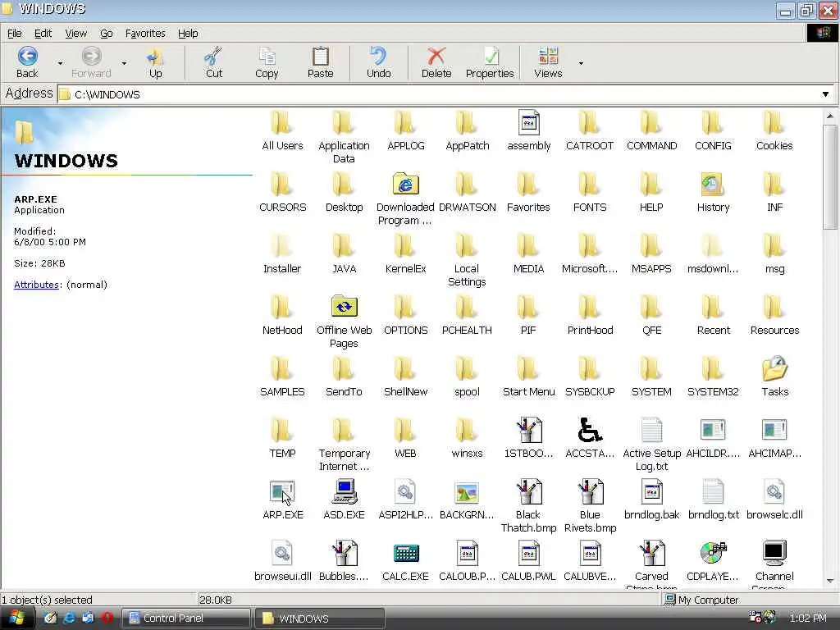
Task: Select the assembly folder icon
Action: click(529, 123)
